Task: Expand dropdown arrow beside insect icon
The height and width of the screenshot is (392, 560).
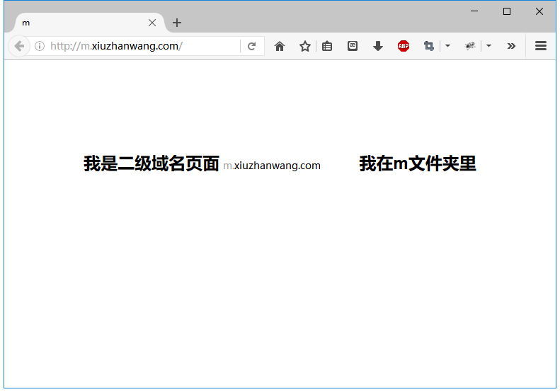Action: [x=489, y=46]
